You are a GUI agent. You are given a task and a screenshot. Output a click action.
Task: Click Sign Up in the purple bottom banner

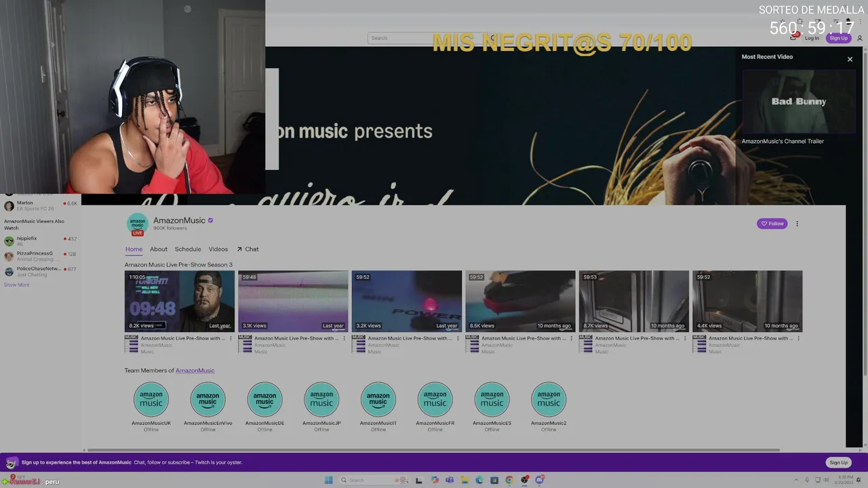[838, 462]
